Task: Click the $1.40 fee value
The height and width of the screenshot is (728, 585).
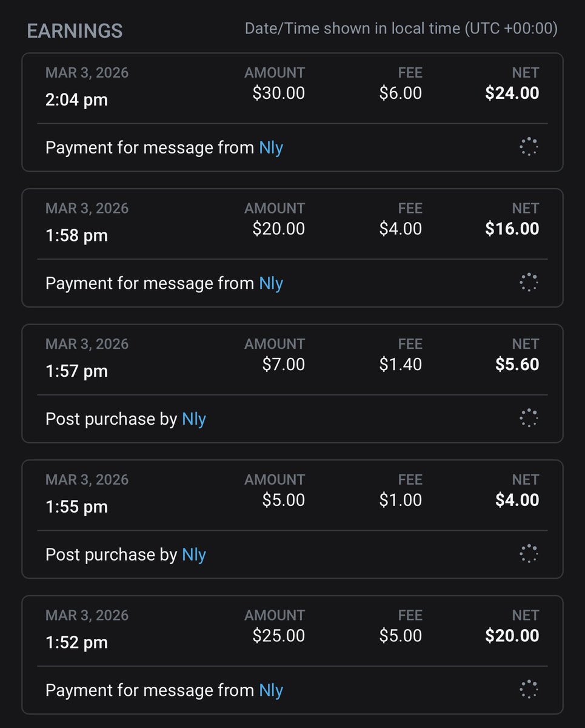Action: 400,364
